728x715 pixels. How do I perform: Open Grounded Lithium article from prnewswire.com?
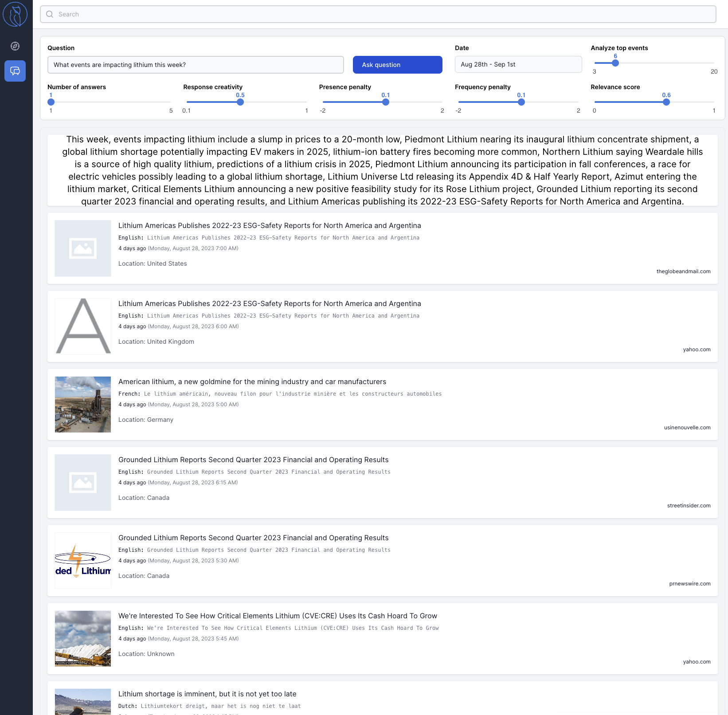point(253,538)
